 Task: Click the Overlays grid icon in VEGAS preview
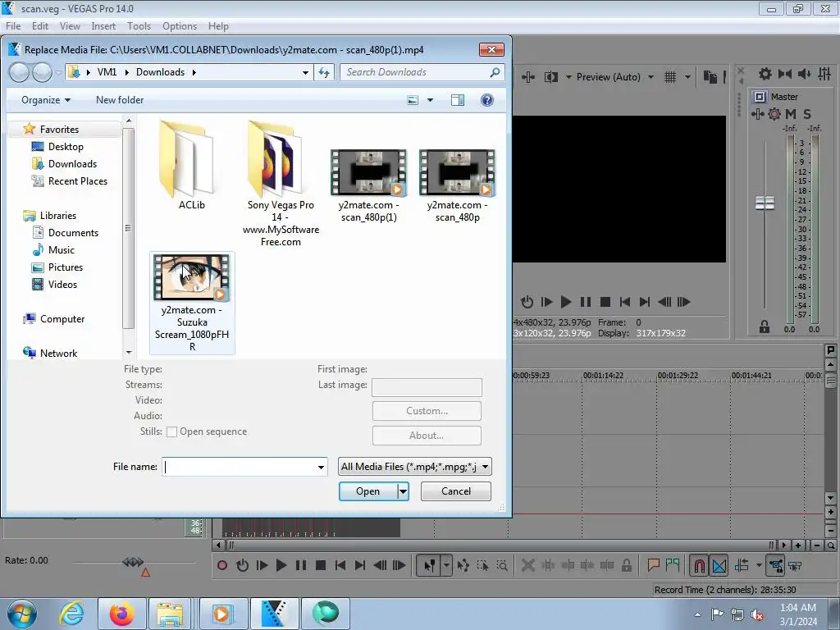pos(670,77)
